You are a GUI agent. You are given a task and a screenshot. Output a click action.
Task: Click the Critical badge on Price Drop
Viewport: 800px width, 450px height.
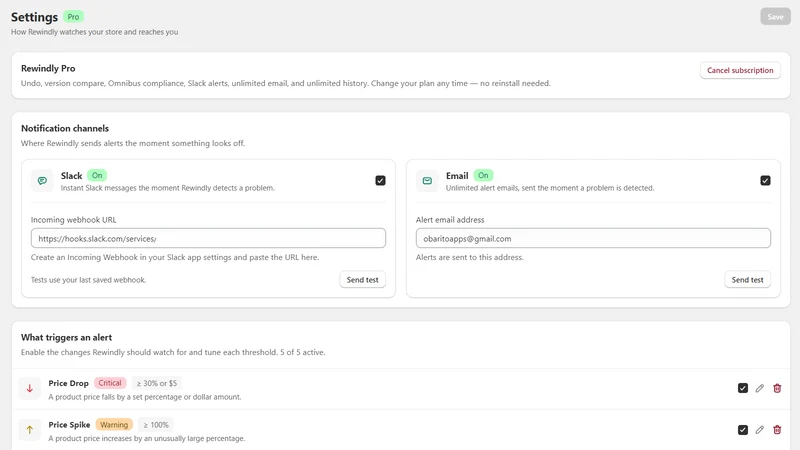tap(110, 383)
